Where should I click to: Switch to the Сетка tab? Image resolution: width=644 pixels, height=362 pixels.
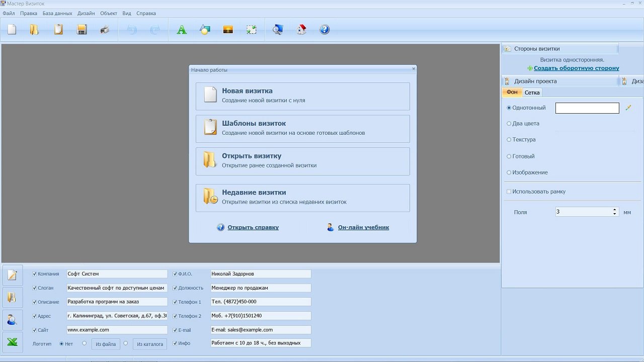[532, 93]
